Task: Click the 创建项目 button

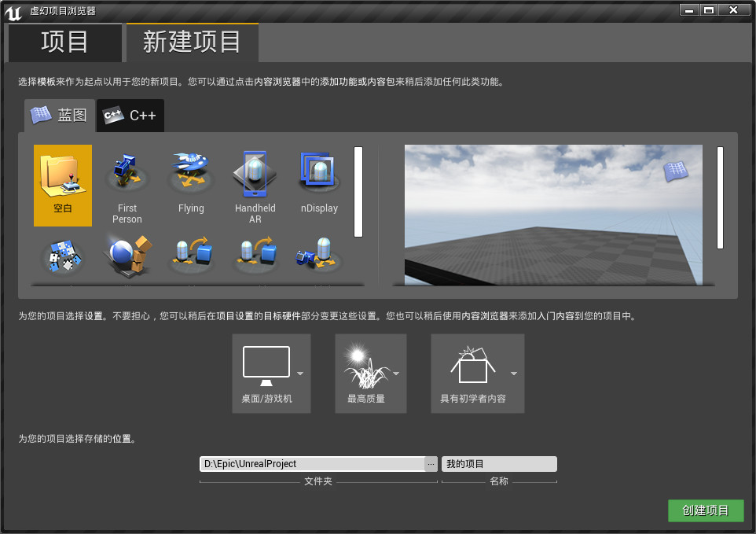Action: coord(706,510)
